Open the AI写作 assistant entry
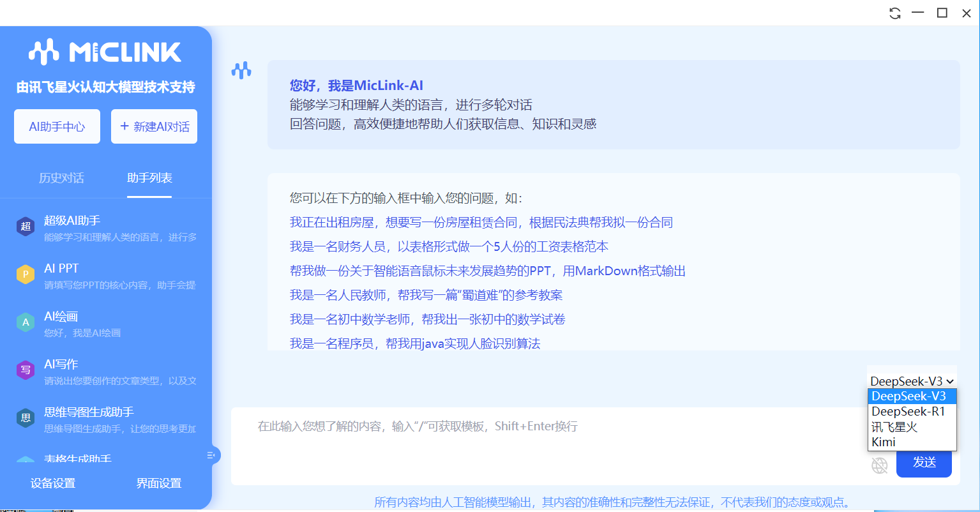Image resolution: width=980 pixels, height=512 pixels. 106,372
